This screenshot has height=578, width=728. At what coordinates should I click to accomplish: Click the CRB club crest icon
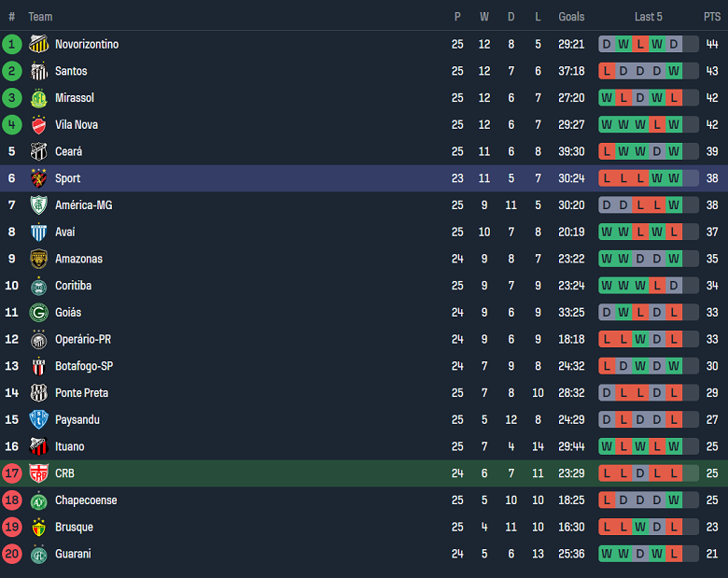[x=38, y=473]
